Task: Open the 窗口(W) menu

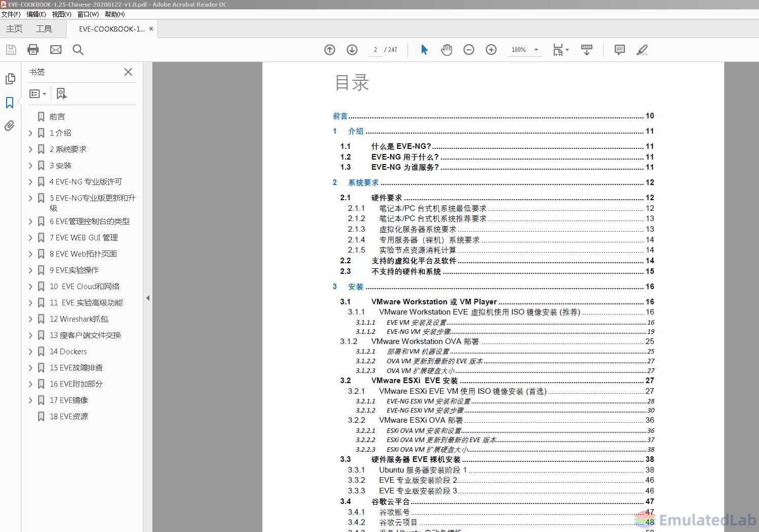Action: (x=88, y=14)
